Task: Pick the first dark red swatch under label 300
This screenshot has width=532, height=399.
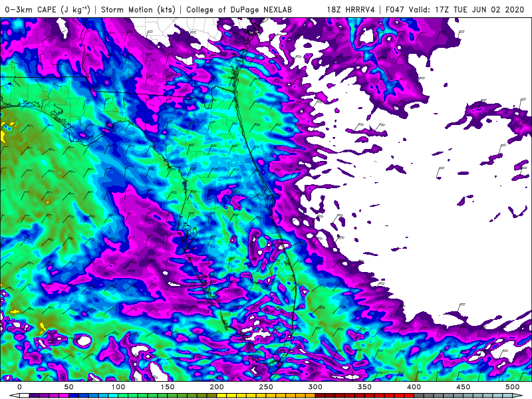Action: [x=321, y=396]
